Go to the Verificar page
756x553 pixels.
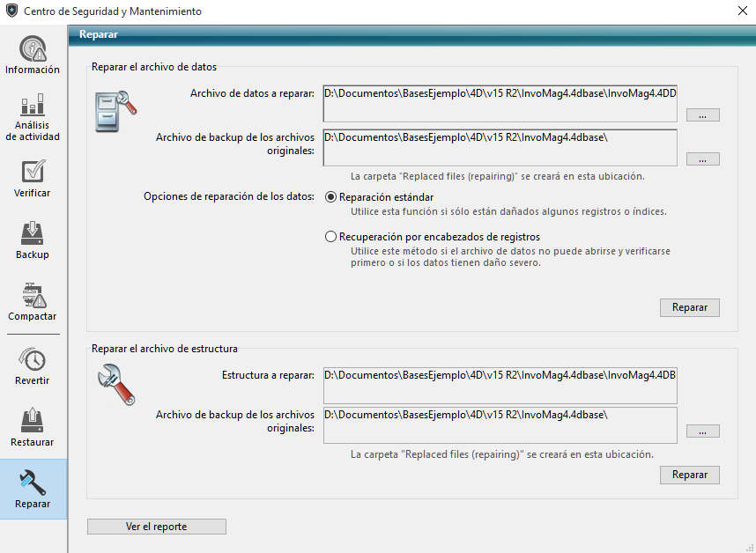pyautogui.click(x=33, y=179)
